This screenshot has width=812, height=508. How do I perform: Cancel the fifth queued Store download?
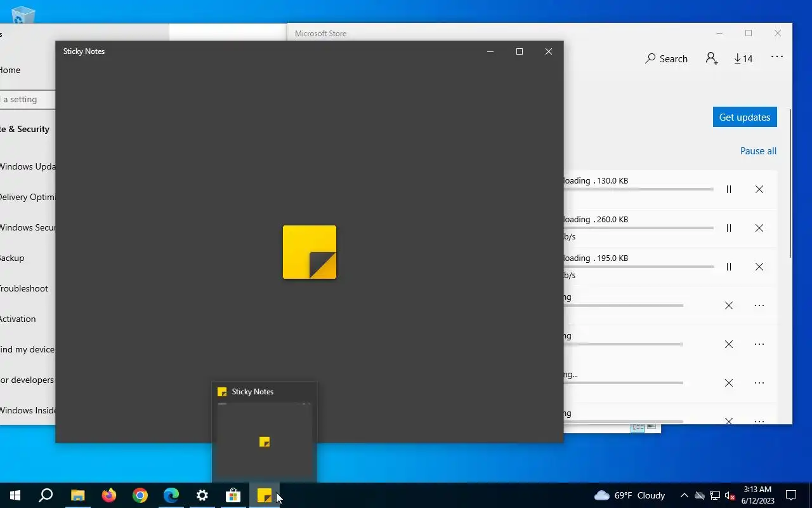729,344
